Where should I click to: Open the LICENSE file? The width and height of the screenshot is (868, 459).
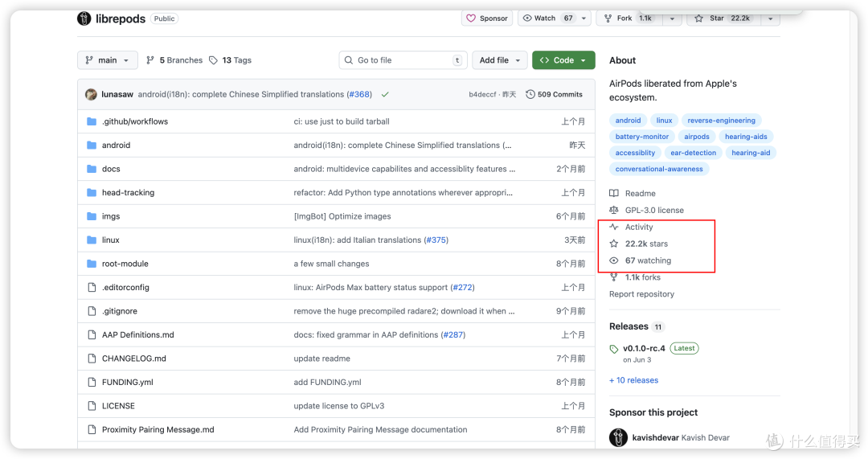coord(118,407)
